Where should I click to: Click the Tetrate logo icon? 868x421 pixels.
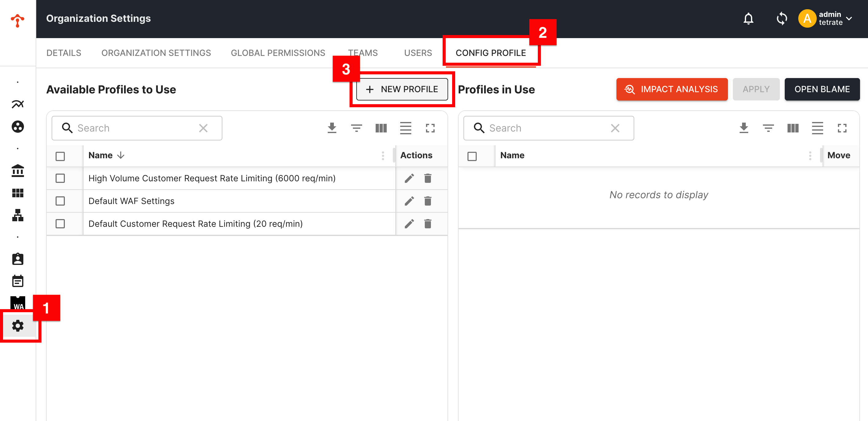[x=18, y=20]
